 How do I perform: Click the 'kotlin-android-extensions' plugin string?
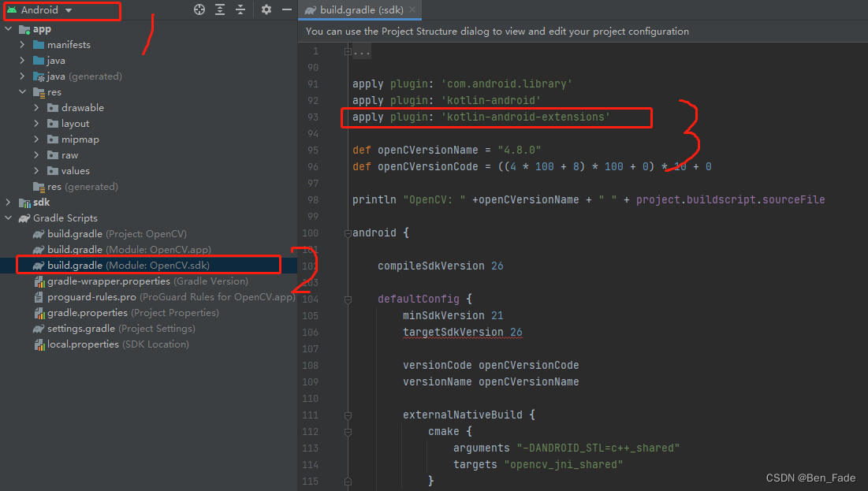(525, 117)
